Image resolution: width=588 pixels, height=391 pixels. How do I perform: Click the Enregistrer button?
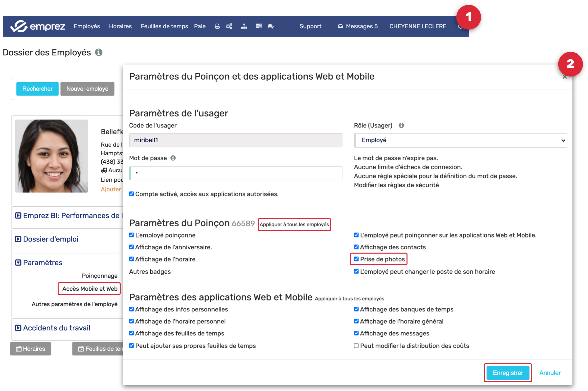(507, 373)
